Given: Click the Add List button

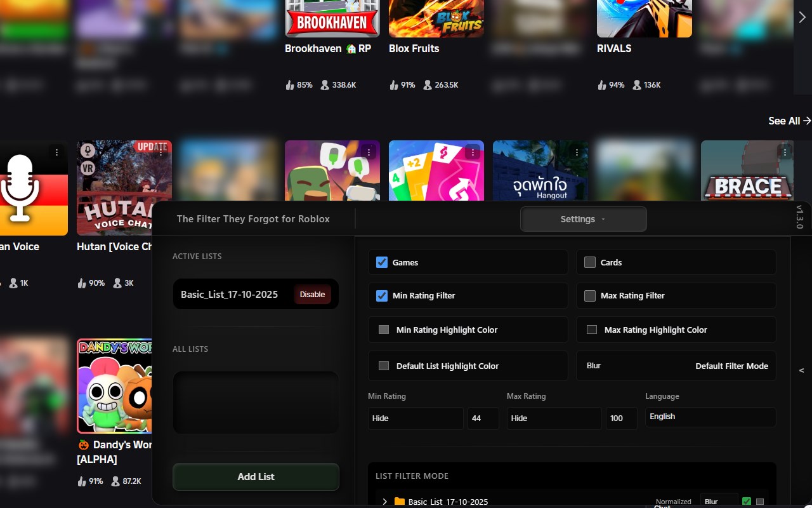Looking at the screenshot, I should (256, 477).
